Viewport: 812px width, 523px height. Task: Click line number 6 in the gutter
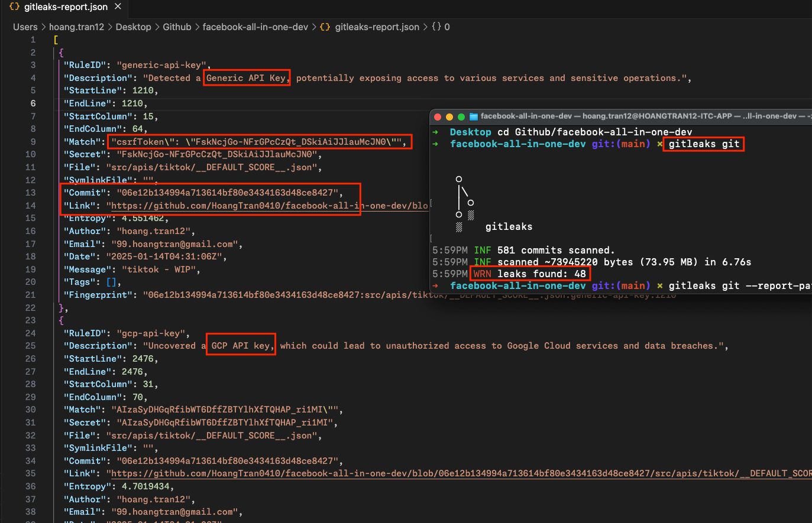(33, 103)
